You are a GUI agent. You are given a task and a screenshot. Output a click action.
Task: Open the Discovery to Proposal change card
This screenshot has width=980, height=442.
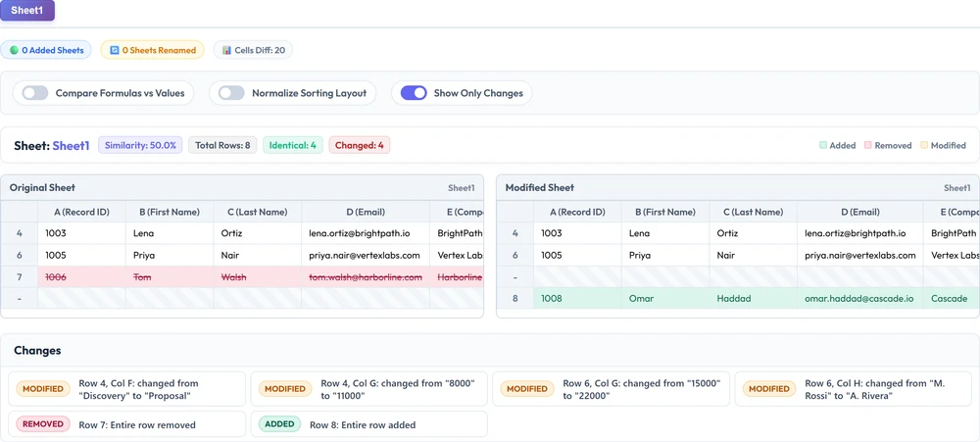click(126, 389)
